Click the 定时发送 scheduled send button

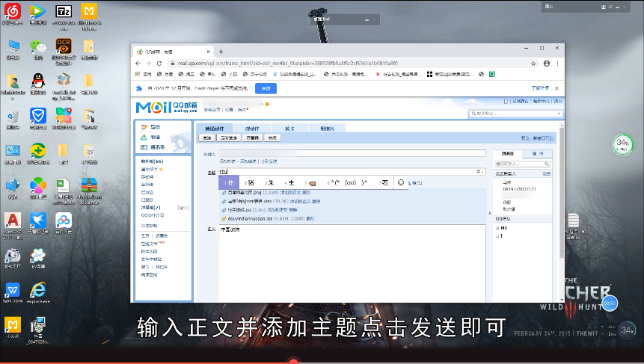[x=229, y=138]
